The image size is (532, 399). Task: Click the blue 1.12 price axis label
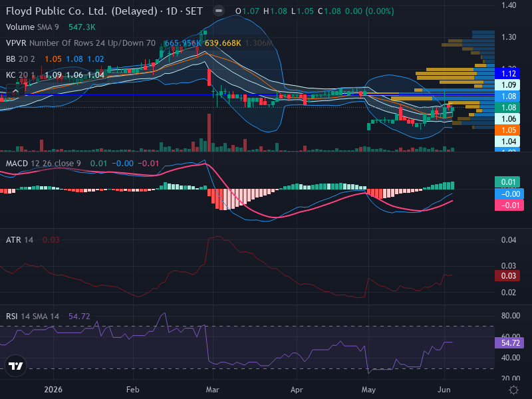click(508, 74)
